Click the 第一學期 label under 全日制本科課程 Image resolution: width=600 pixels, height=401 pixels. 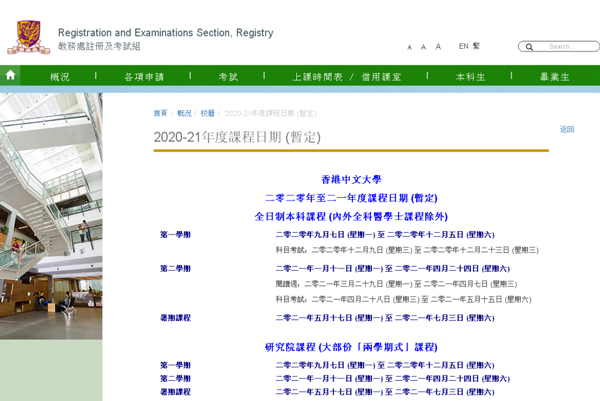175,235
